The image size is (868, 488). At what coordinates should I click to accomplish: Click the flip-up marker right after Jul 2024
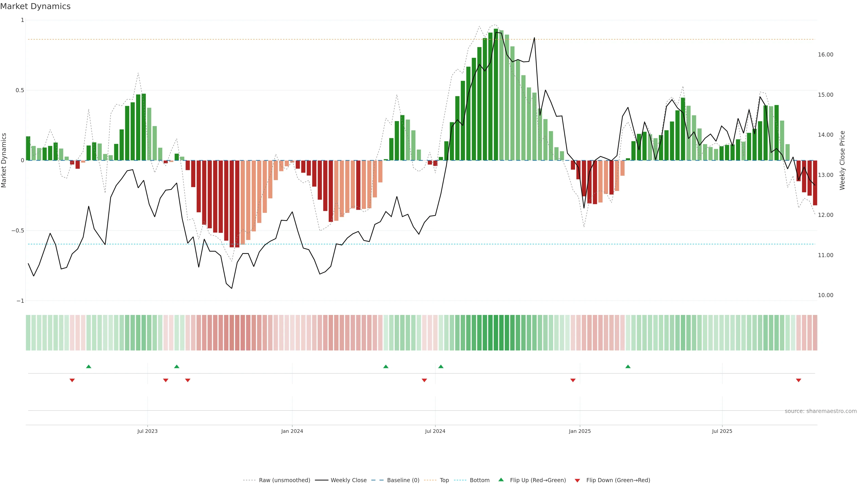pos(441,366)
